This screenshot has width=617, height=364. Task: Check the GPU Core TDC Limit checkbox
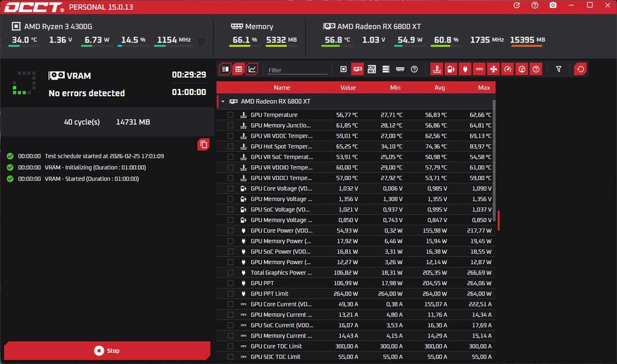(231, 346)
